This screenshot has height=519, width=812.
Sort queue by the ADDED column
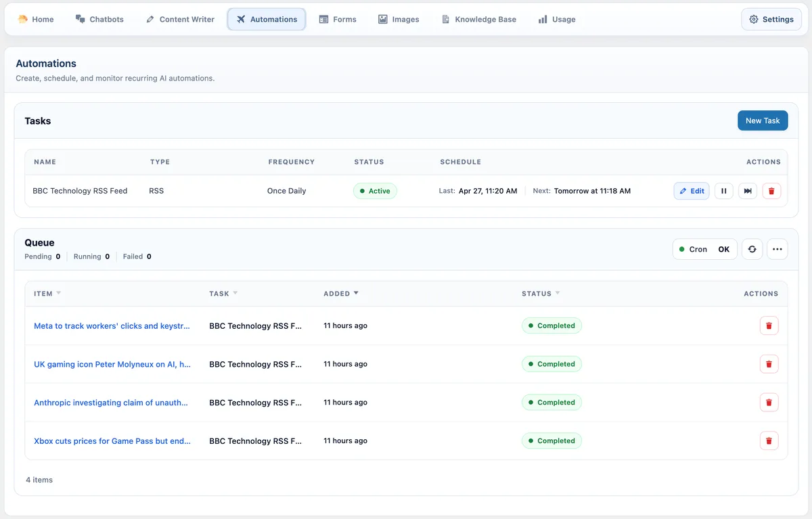341,294
